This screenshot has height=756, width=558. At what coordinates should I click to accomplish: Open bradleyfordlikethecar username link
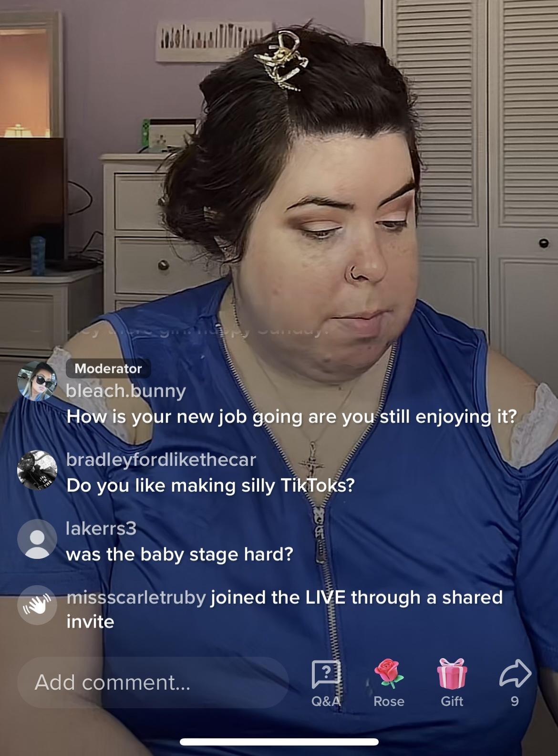[x=161, y=460]
